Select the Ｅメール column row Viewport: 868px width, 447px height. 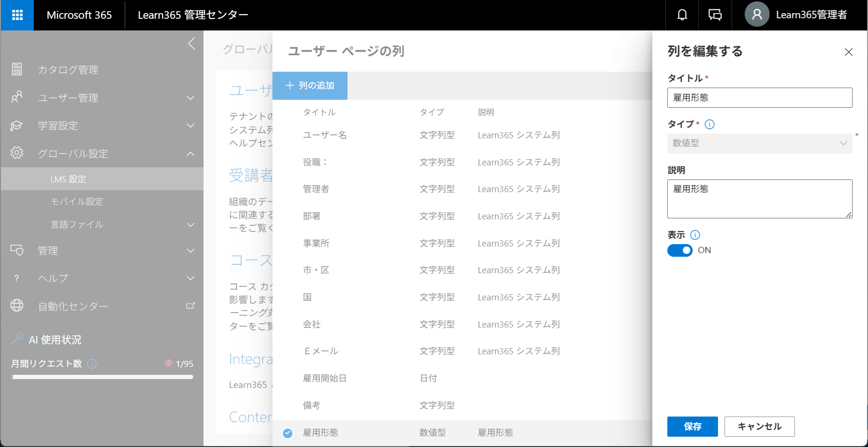click(x=462, y=351)
